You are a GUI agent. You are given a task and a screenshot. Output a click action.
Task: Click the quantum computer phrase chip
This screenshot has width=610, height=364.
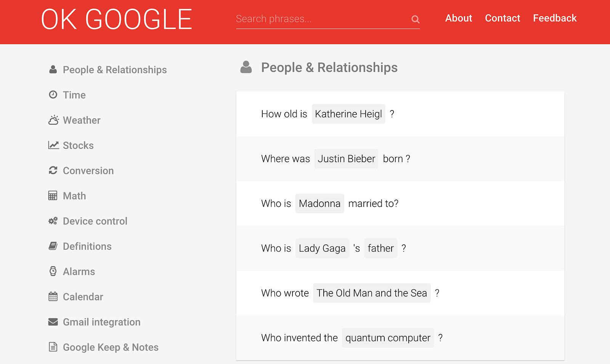click(388, 338)
